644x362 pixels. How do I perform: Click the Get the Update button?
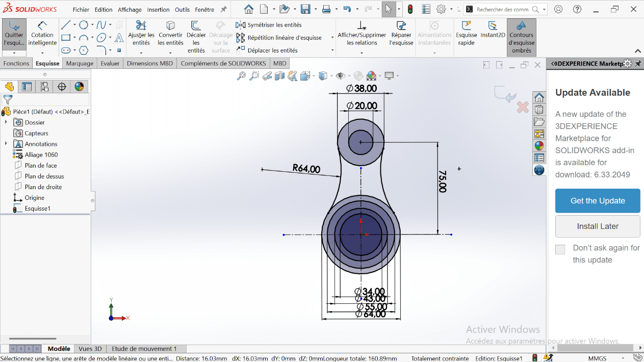(x=597, y=201)
